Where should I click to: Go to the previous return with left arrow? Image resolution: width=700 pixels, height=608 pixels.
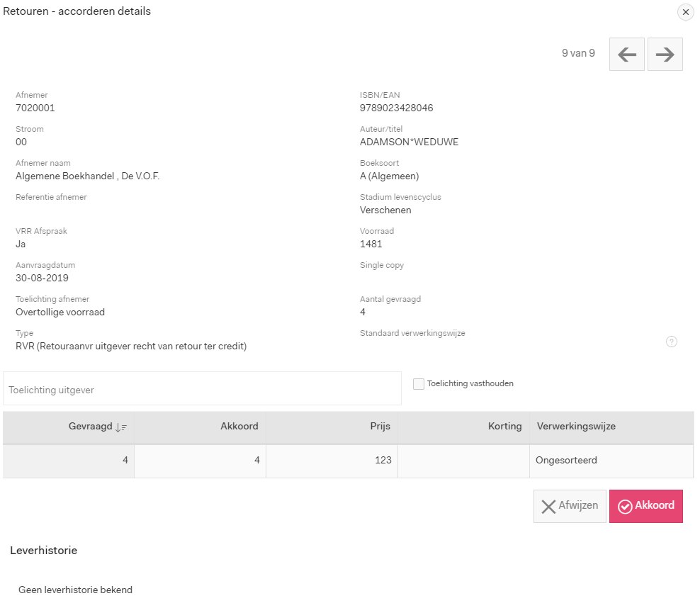(x=627, y=55)
